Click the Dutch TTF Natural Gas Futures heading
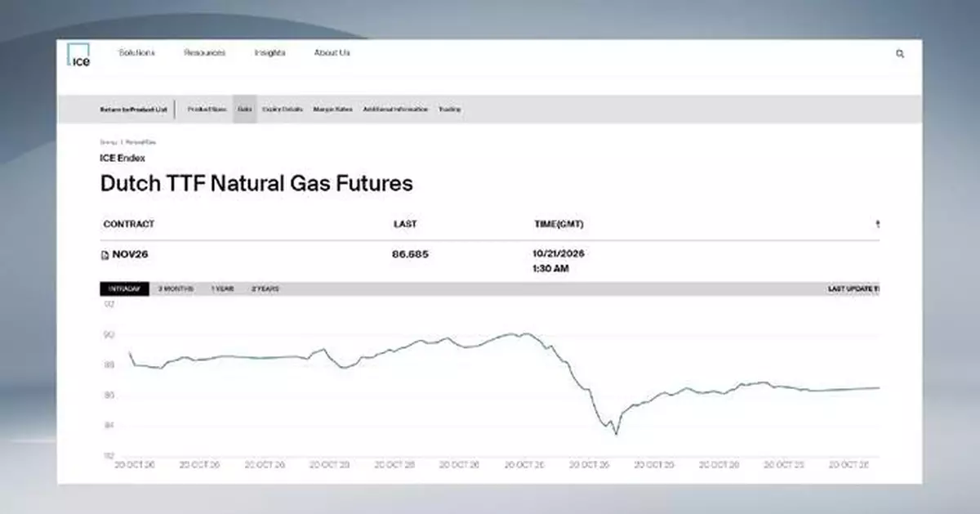Image resolution: width=980 pixels, height=514 pixels. click(x=256, y=184)
